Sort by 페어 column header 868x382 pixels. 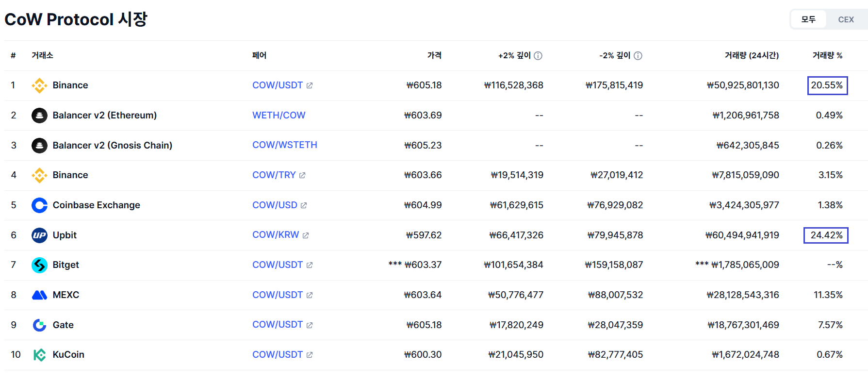pyautogui.click(x=259, y=55)
